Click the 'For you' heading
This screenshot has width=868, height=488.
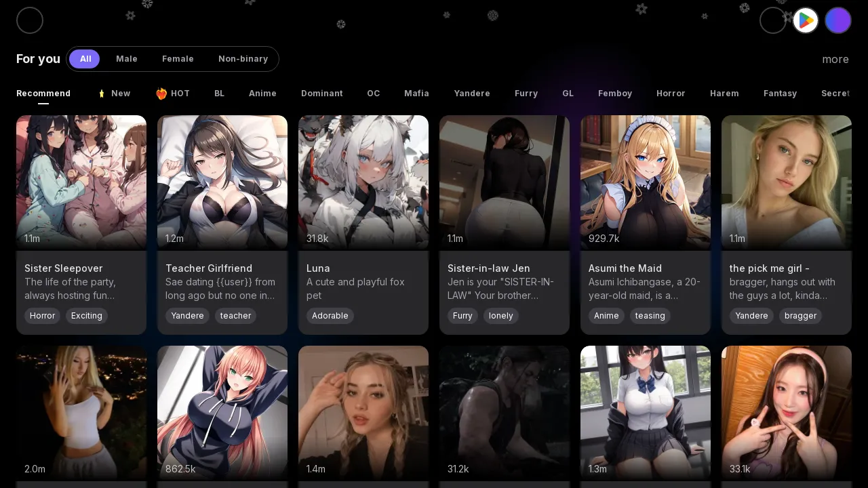pyautogui.click(x=38, y=59)
